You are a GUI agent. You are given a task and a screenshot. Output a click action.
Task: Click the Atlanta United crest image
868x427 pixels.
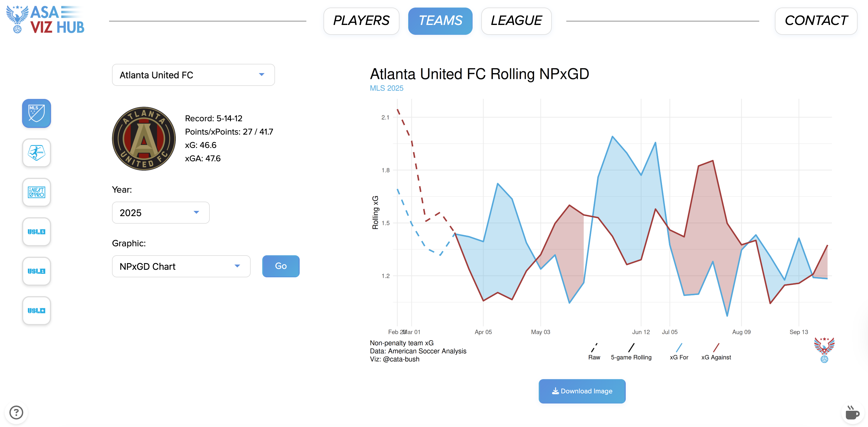click(x=144, y=138)
